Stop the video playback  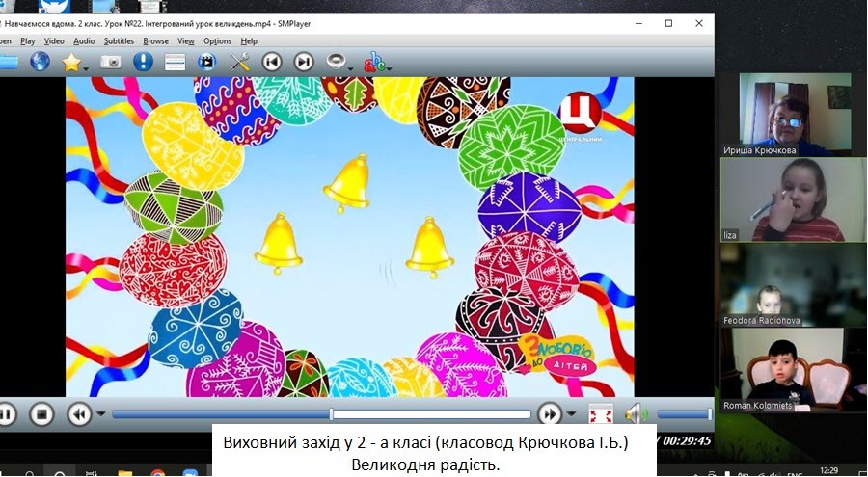point(41,414)
